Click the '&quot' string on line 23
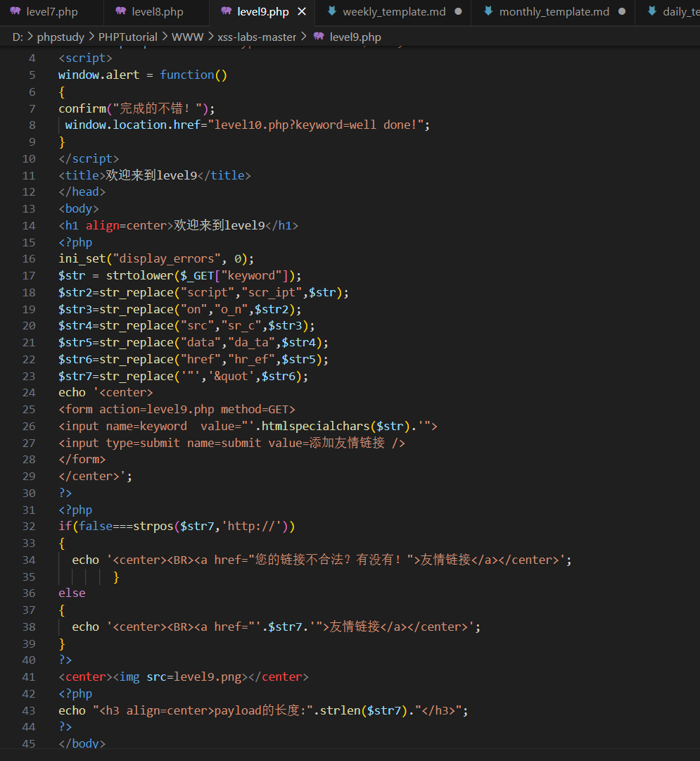Viewport: 700px width, 761px height. coord(231,376)
